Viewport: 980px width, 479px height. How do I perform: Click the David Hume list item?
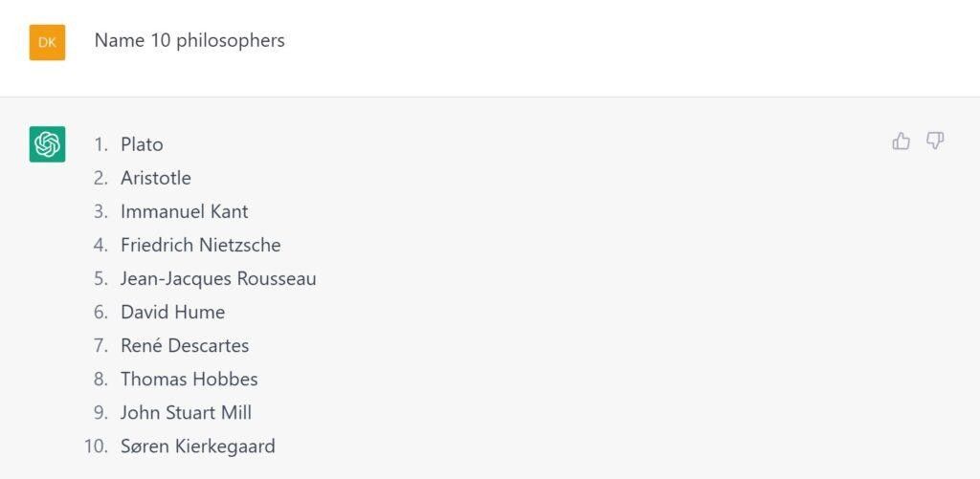click(172, 312)
